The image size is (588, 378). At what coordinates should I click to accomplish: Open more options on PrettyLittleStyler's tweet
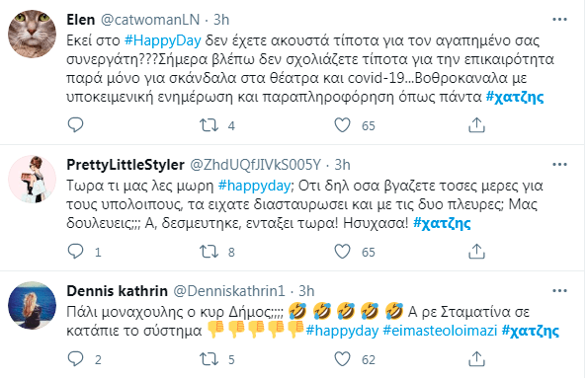[559, 165]
